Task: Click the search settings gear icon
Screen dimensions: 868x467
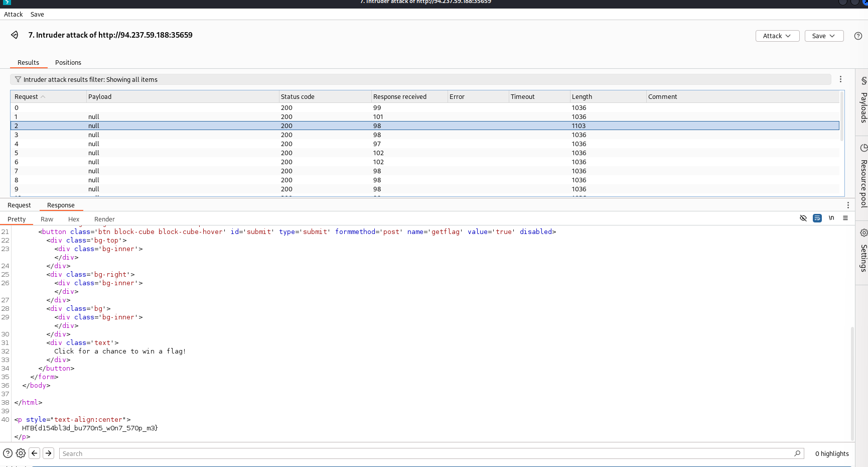Action: 21,453
